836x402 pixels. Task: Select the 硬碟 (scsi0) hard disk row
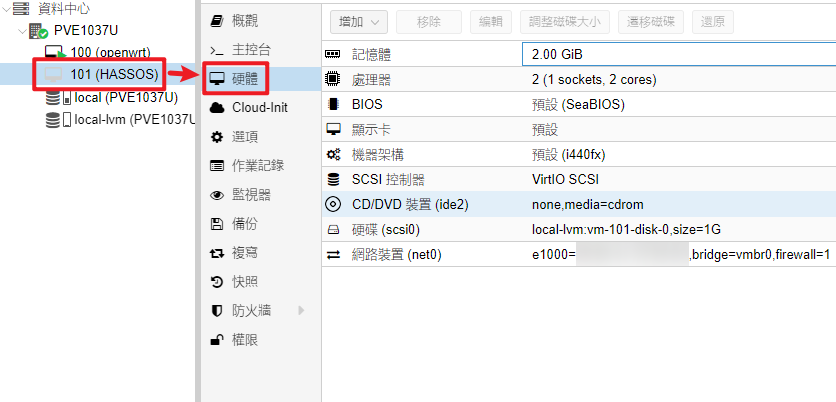click(x=578, y=230)
